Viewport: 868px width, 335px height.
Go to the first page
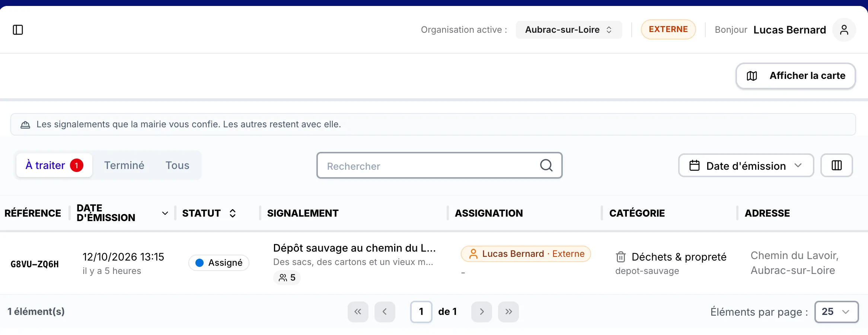click(x=358, y=312)
